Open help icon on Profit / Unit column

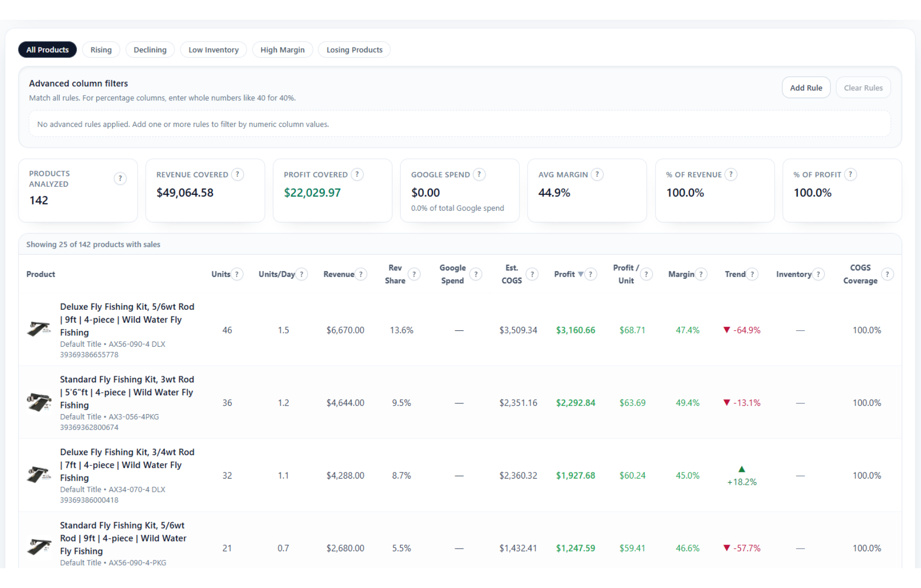tap(646, 274)
